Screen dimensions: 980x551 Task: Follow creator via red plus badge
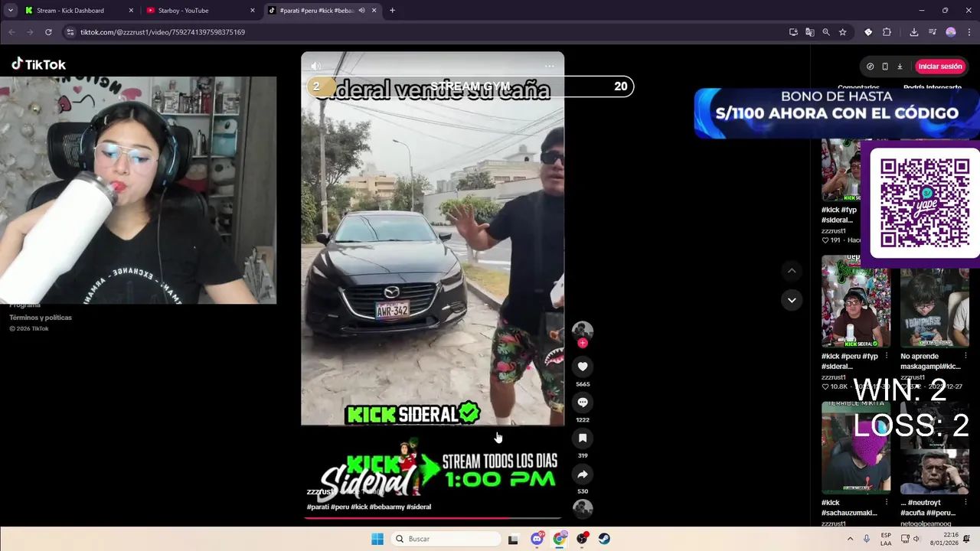(583, 344)
